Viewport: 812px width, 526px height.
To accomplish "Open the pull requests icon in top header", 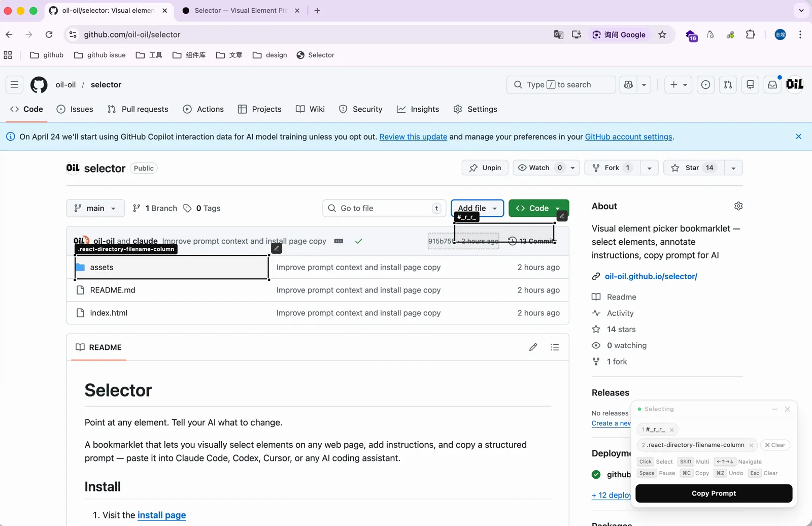I will click(728, 85).
